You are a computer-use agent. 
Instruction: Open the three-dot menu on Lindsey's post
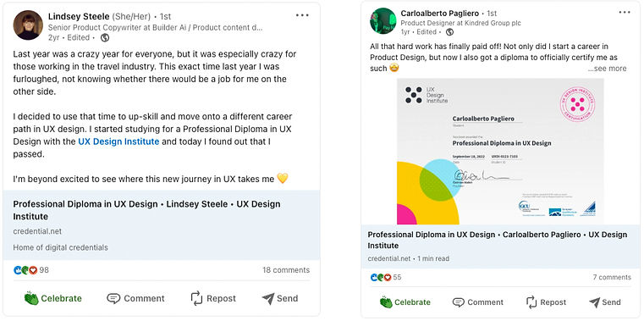(302, 15)
